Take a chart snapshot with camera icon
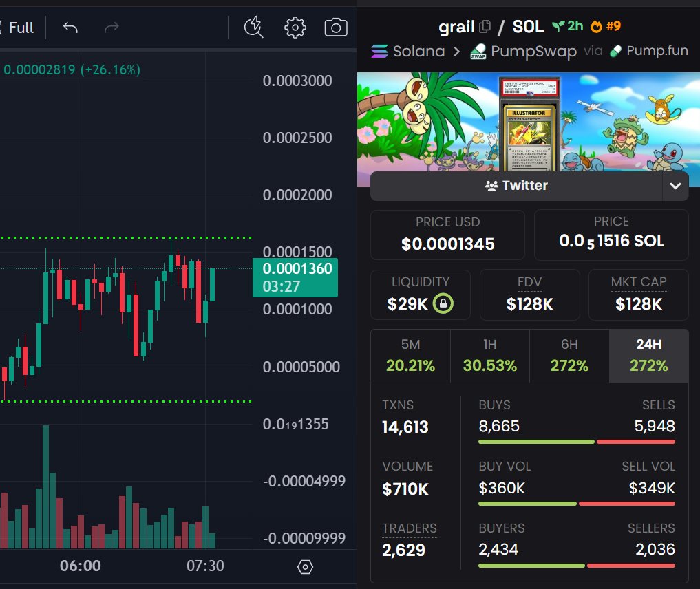This screenshot has height=589, width=700. (x=336, y=28)
